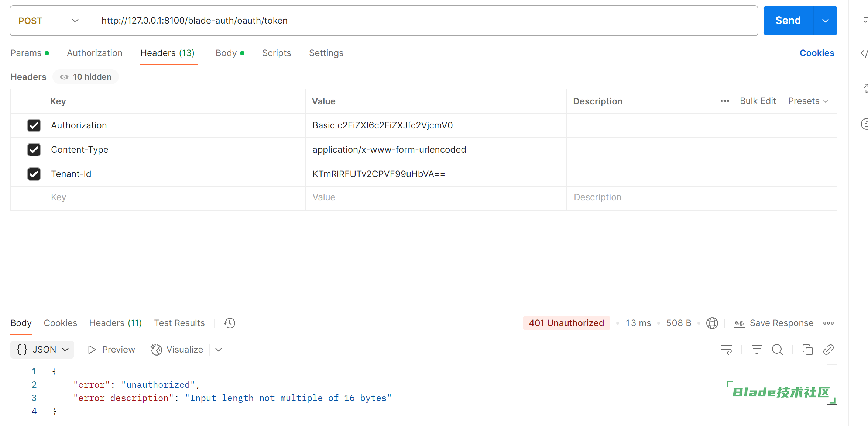
Task: Click the empty Description input cell
Action: coord(701,198)
